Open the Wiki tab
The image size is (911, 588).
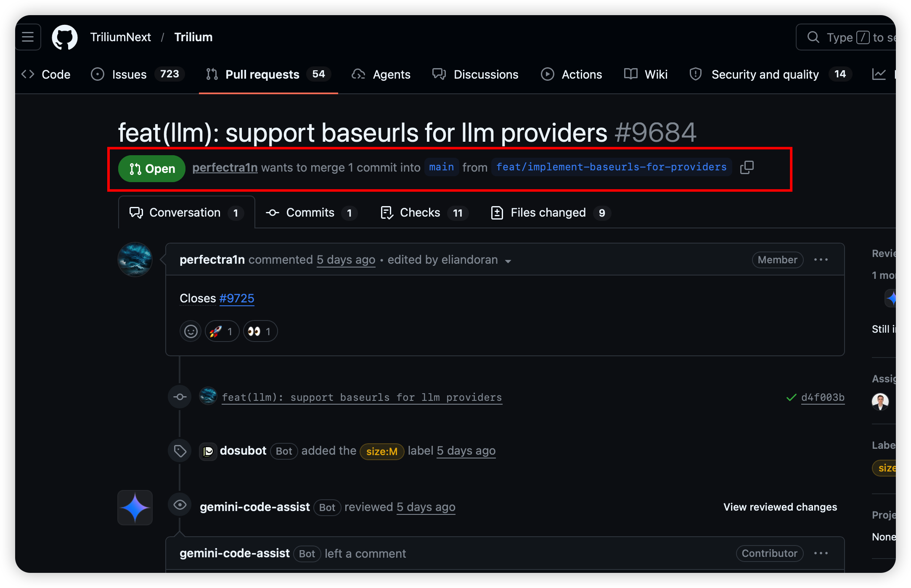(646, 74)
